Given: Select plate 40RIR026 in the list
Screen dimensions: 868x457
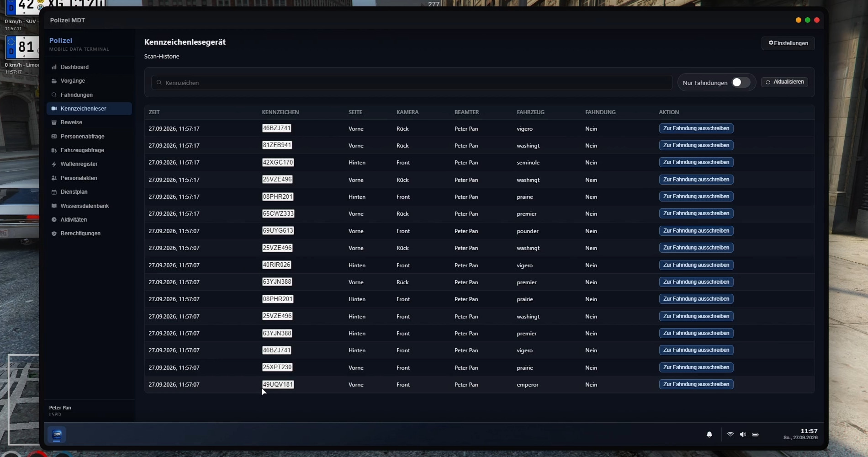Looking at the screenshot, I should point(276,265).
